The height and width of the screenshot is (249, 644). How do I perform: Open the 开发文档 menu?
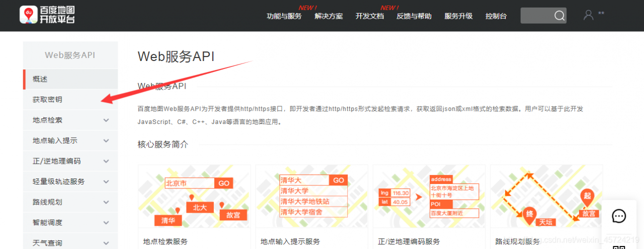[x=370, y=16]
